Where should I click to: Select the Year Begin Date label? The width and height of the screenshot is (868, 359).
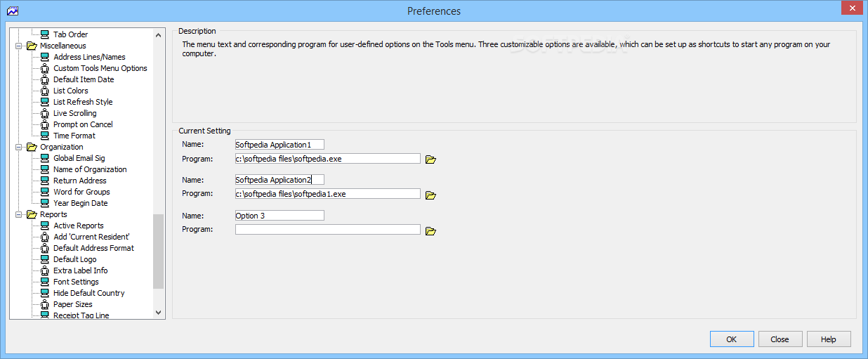pos(81,203)
